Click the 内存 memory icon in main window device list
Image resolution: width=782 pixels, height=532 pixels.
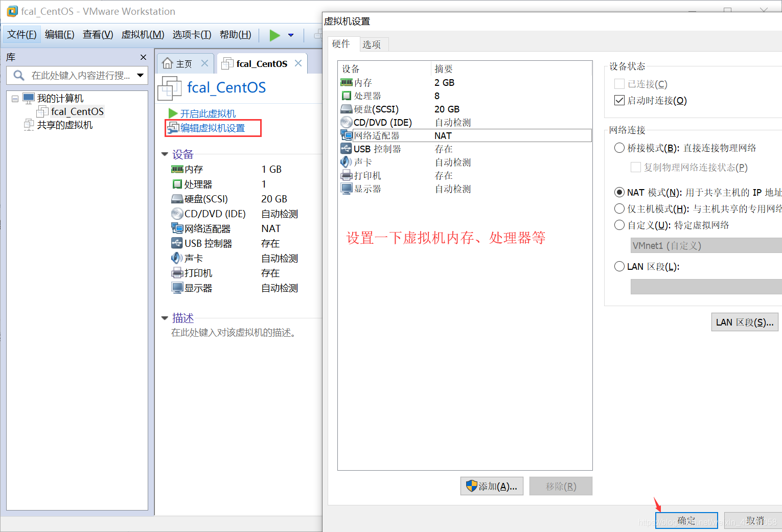(x=177, y=169)
